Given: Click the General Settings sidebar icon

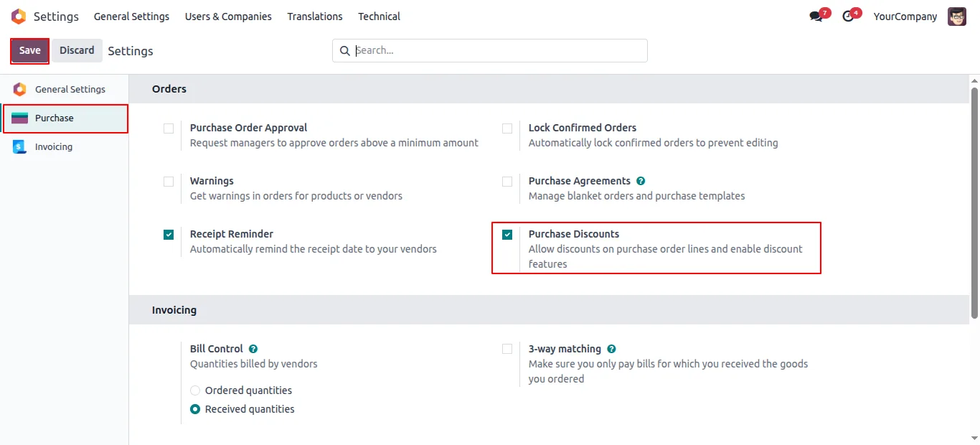Looking at the screenshot, I should pyautogui.click(x=19, y=90).
